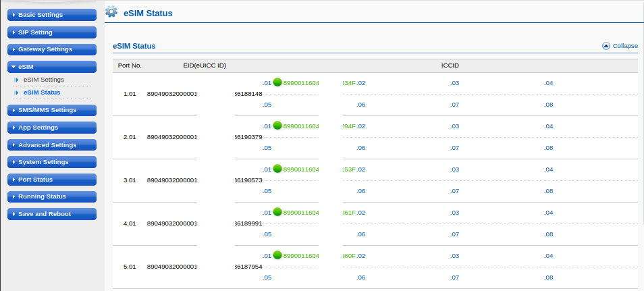Click slot .08 in port 3.01 row
The height and width of the screenshot is (291, 644).
coord(549,191)
